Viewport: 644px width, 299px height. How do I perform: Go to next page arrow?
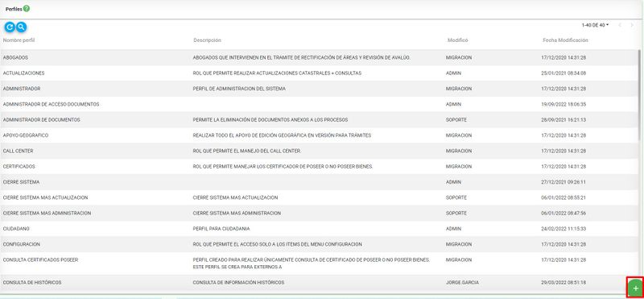[x=632, y=26]
